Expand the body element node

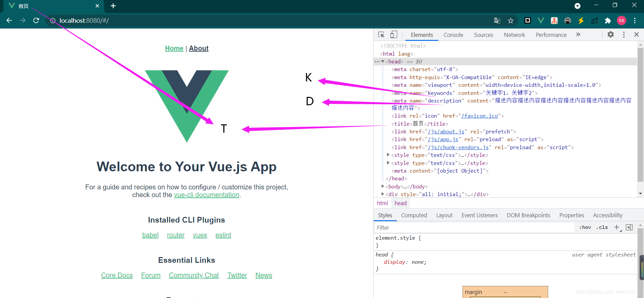pos(383,186)
